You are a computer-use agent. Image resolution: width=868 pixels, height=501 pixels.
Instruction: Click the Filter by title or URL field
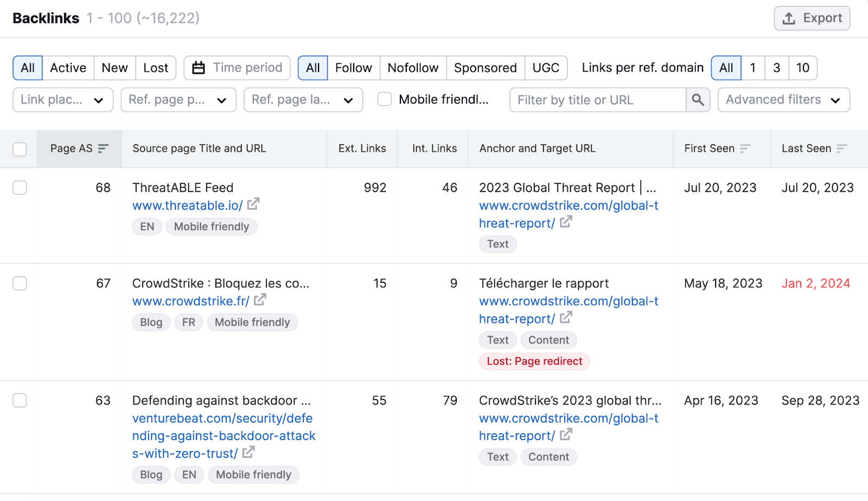597,100
